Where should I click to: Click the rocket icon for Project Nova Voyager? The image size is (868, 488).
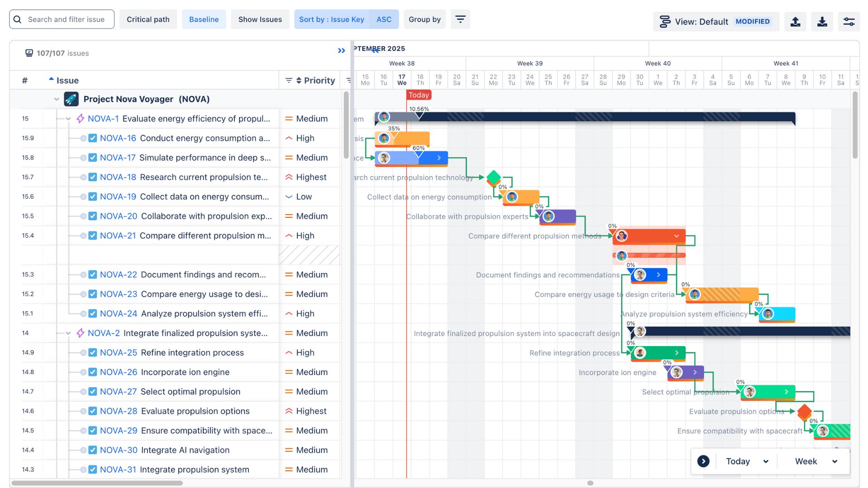point(71,99)
